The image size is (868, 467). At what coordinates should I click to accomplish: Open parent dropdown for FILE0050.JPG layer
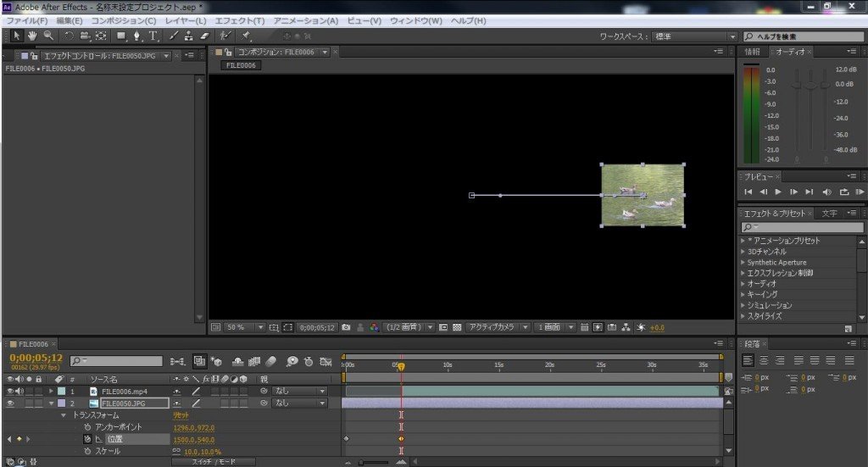299,403
